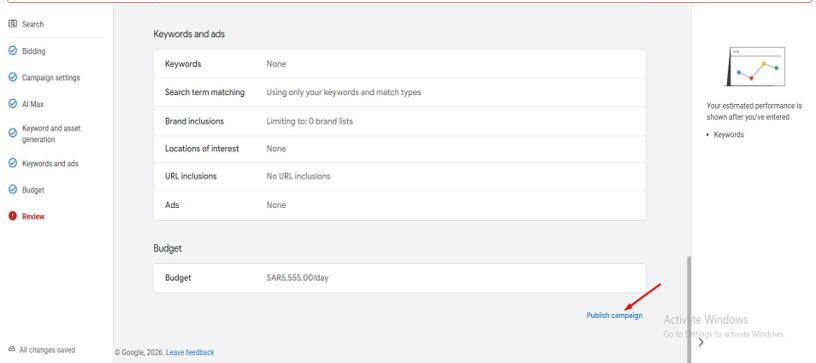This screenshot has width=816, height=363.
Task: Click the Locations of interest row
Action: [x=400, y=149]
